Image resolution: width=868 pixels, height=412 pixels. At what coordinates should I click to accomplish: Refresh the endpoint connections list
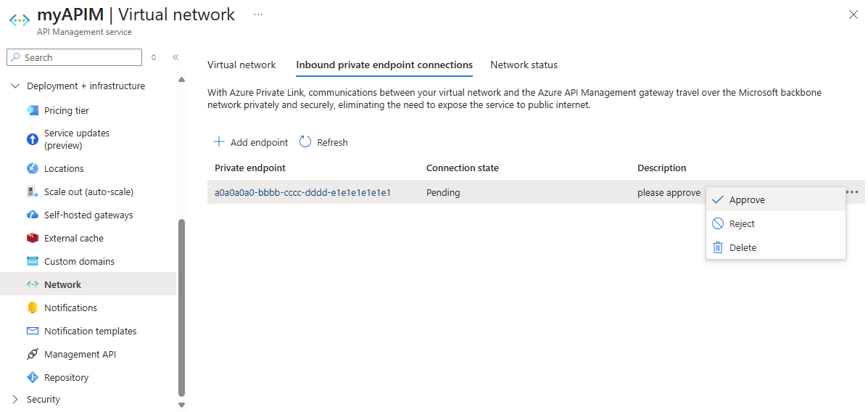323,142
